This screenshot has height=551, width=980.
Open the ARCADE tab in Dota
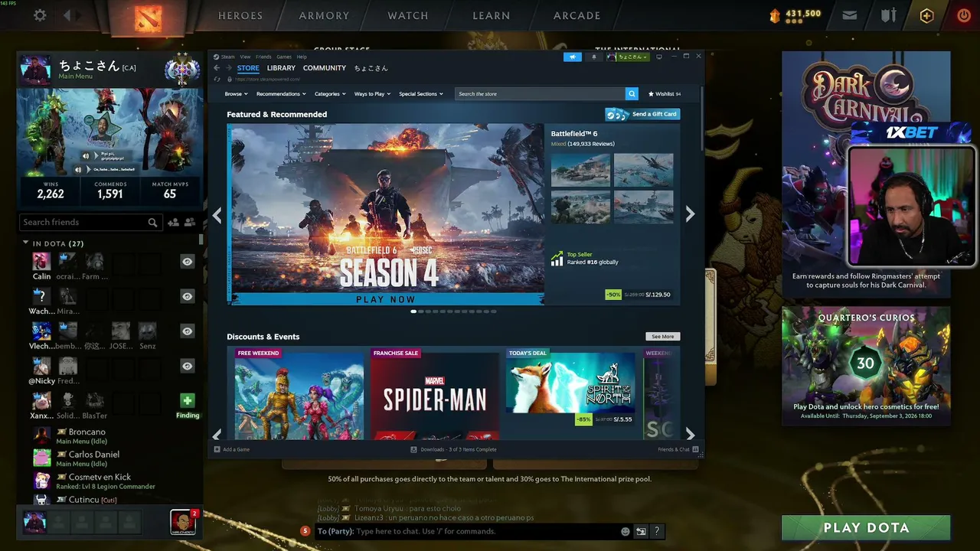tap(577, 15)
